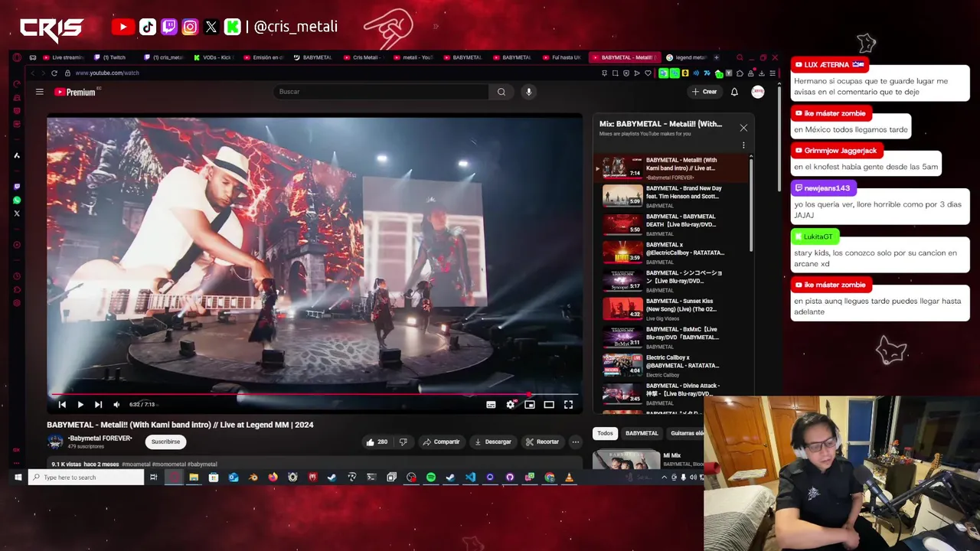The width and height of the screenshot is (980, 551).
Task: Click the Crear create button
Action: pyautogui.click(x=704, y=92)
